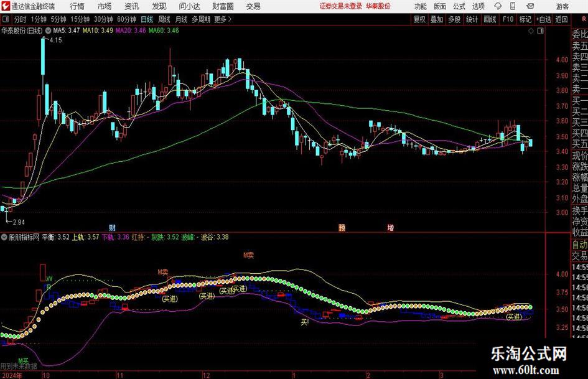The width and height of the screenshot is (588, 379).
Task: Click the 2.94 low price label
Action: click(19, 222)
